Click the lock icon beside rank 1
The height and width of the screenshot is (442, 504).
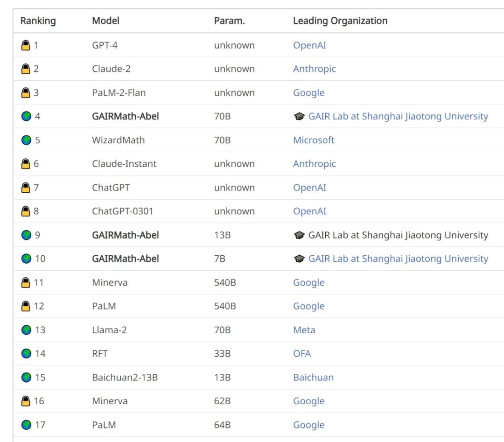tap(26, 45)
